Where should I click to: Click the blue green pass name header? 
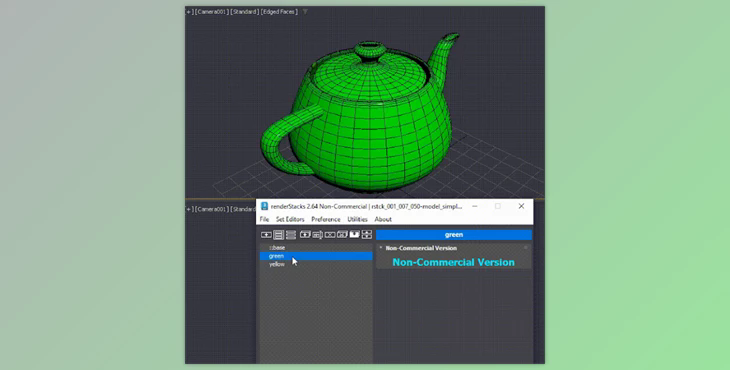coord(454,235)
